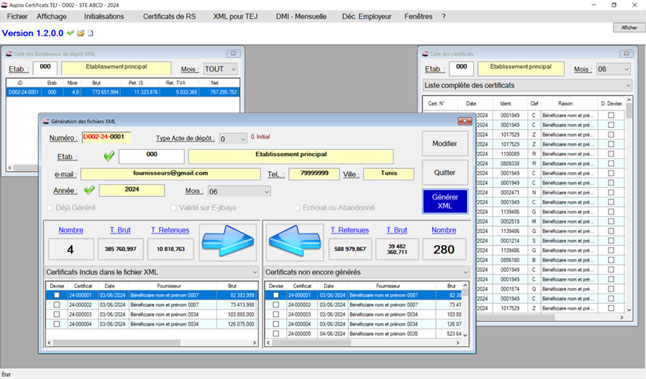Toggle the Echoué ou Abandonné checkbox
The width and height of the screenshot is (646, 379).
(x=297, y=208)
